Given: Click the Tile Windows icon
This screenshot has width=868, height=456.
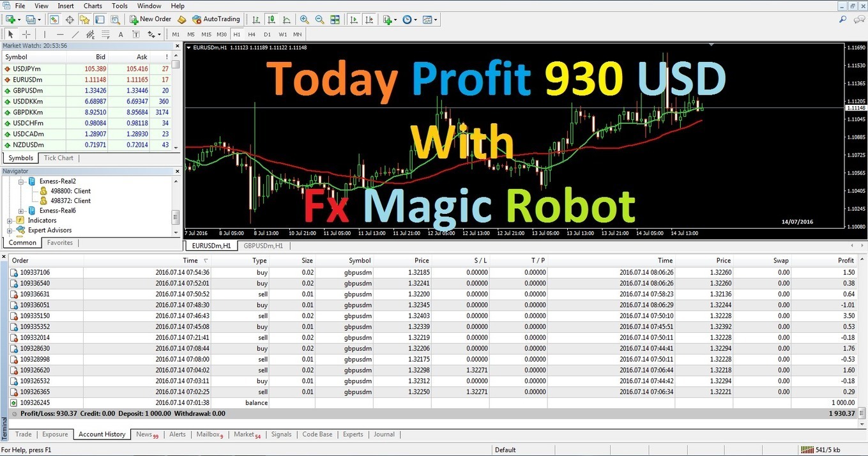Looking at the screenshot, I should pyautogui.click(x=335, y=20).
